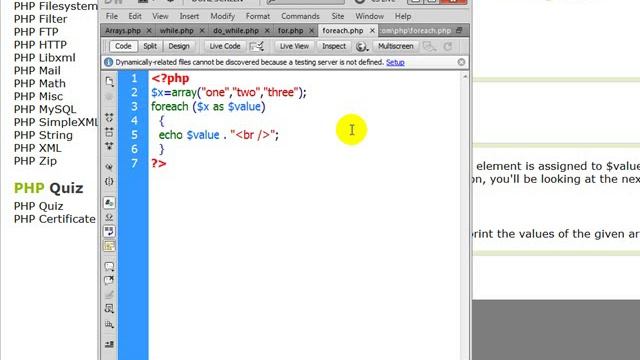Click the Collapse Full Tag icon
The height and width of the screenshot is (360, 640).
109,118
